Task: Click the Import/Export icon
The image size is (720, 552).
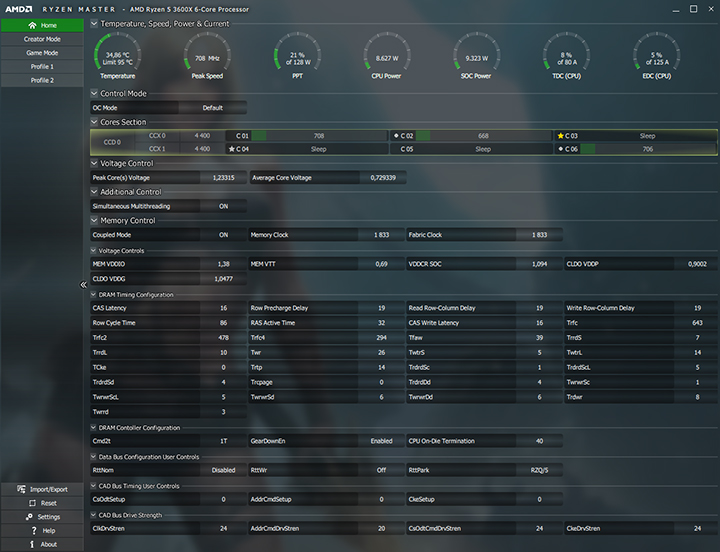Action: pos(21,489)
